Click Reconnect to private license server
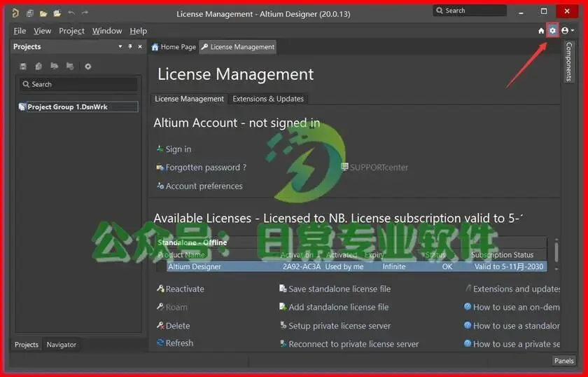 [x=349, y=343]
